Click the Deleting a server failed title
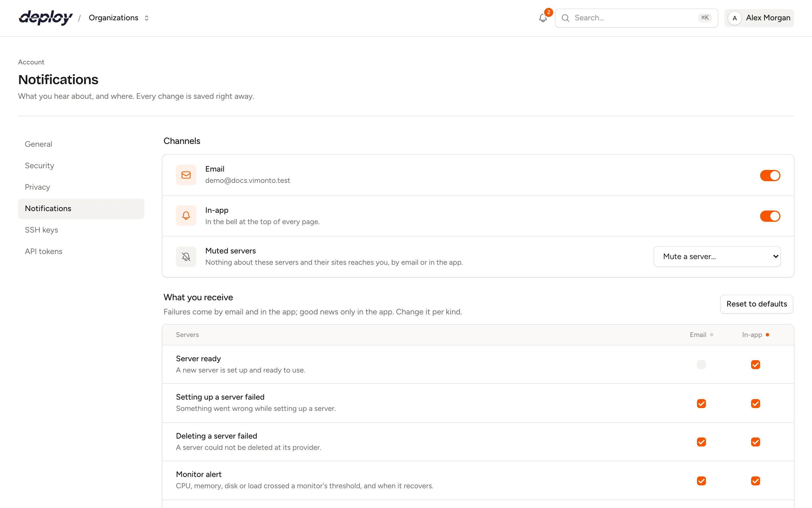The width and height of the screenshot is (812, 508). [217, 436]
